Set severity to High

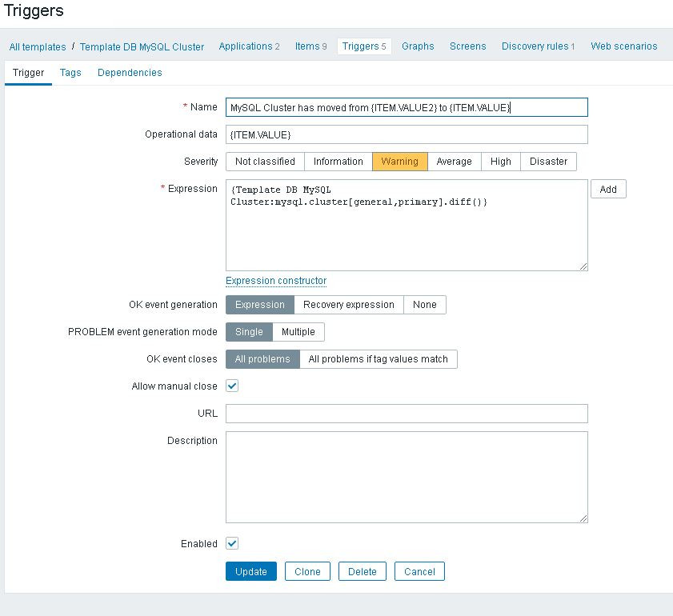[x=500, y=162]
